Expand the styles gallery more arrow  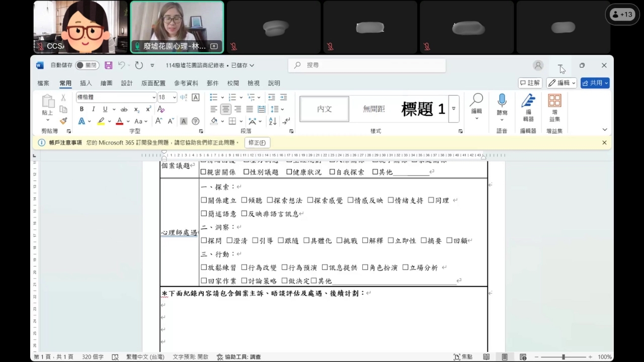[x=454, y=109]
